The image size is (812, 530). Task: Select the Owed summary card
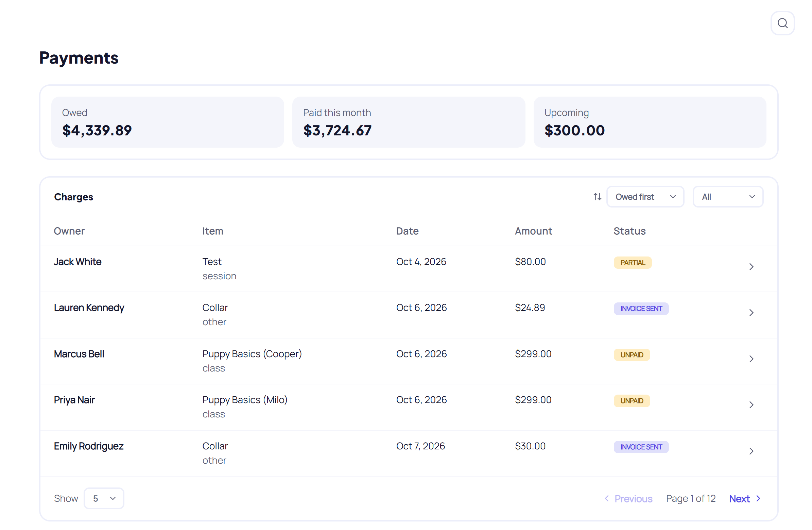pyautogui.click(x=168, y=122)
